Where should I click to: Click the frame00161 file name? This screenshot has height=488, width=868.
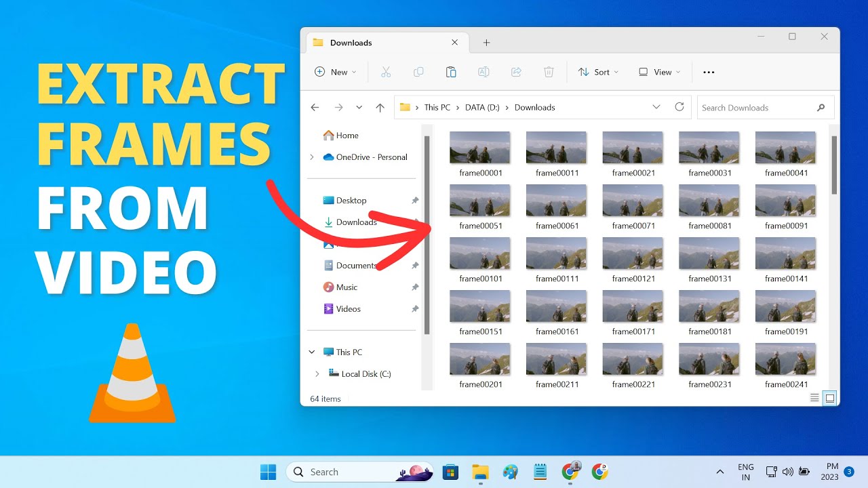point(557,331)
